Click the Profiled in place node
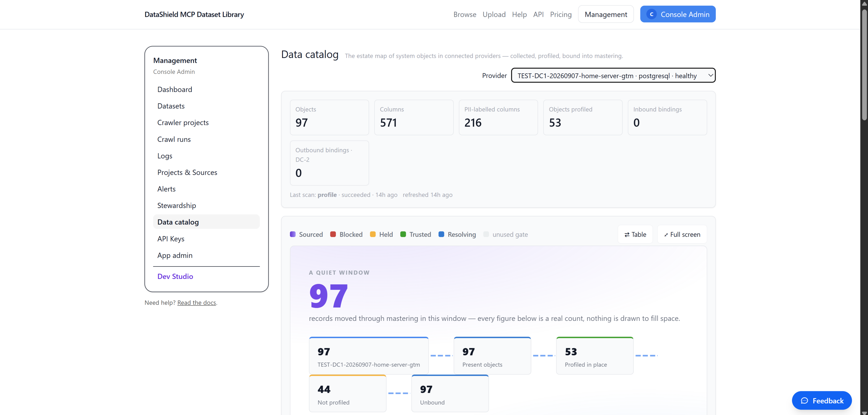Viewport: 868px width, 415px height. click(x=595, y=355)
